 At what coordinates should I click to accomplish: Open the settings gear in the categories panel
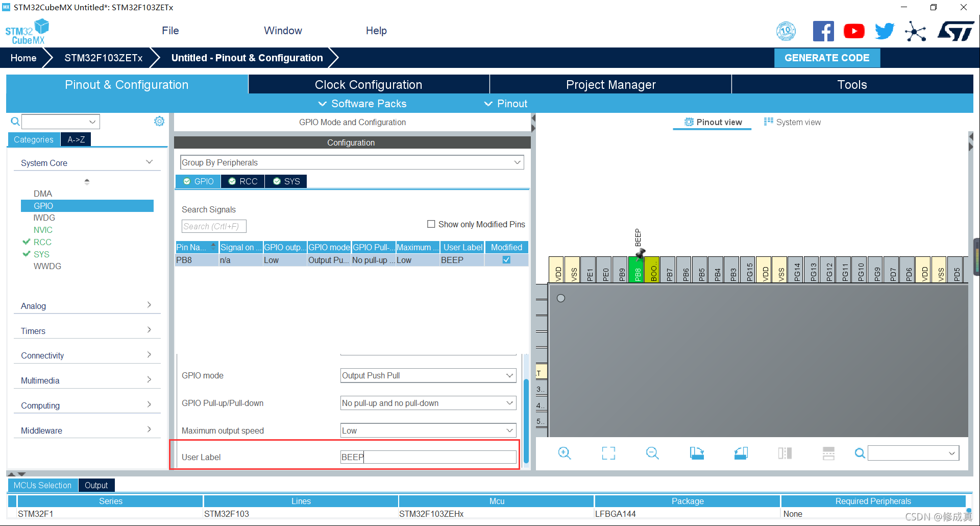point(159,121)
